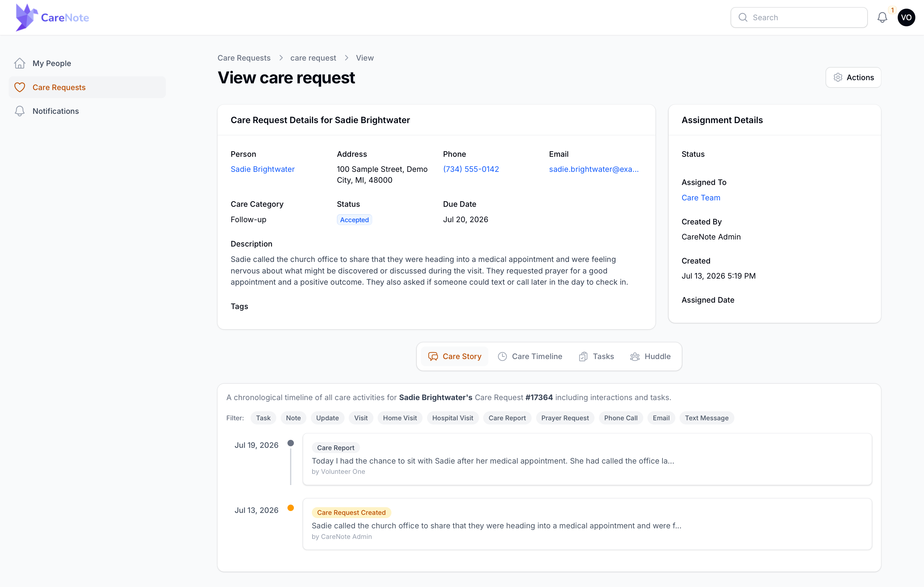Click the Care Story chat bubble icon
Image resolution: width=924 pixels, height=587 pixels.
pyautogui.click(x=433, y=356)
